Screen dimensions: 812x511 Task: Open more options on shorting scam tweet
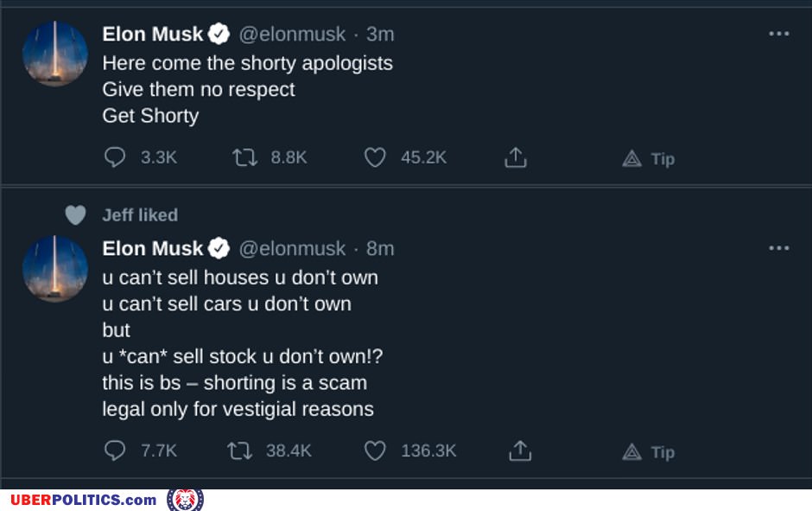tap(779, 248)
